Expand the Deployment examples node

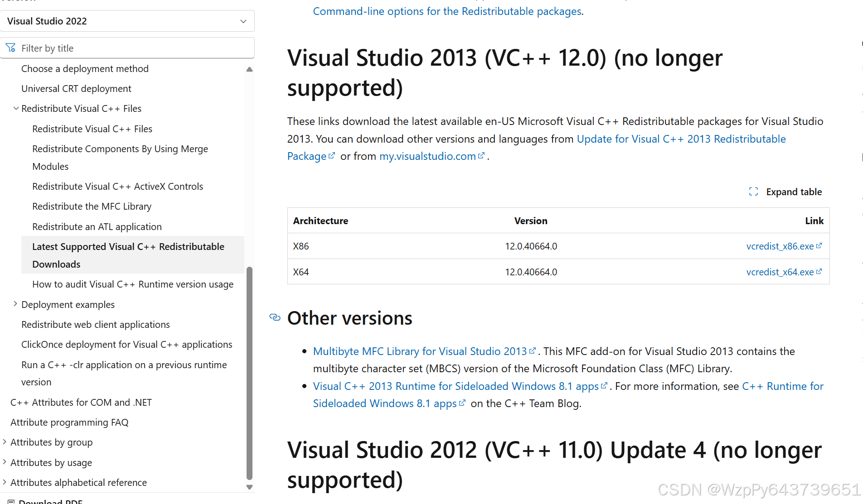click(x=15, y=304)
